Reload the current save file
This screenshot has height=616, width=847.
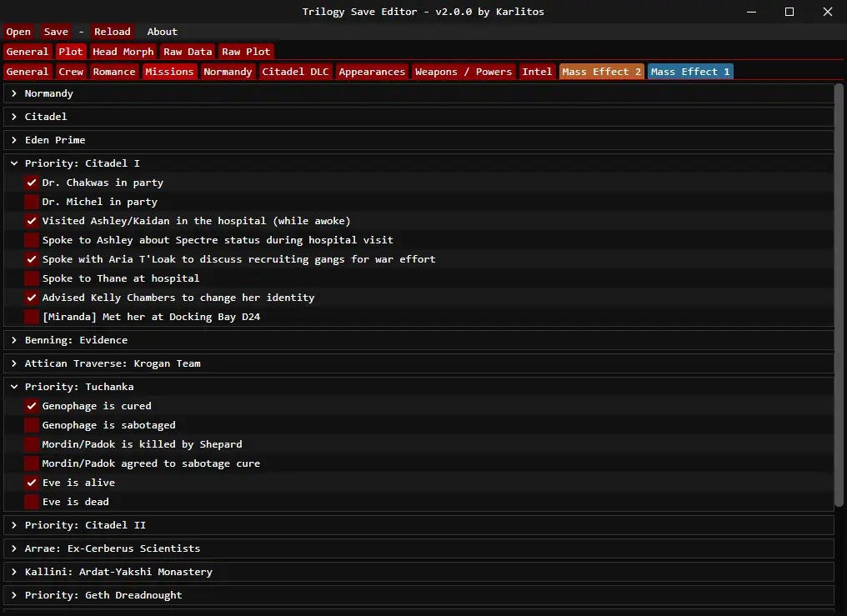pyautogui.click(x=113, y=32)
